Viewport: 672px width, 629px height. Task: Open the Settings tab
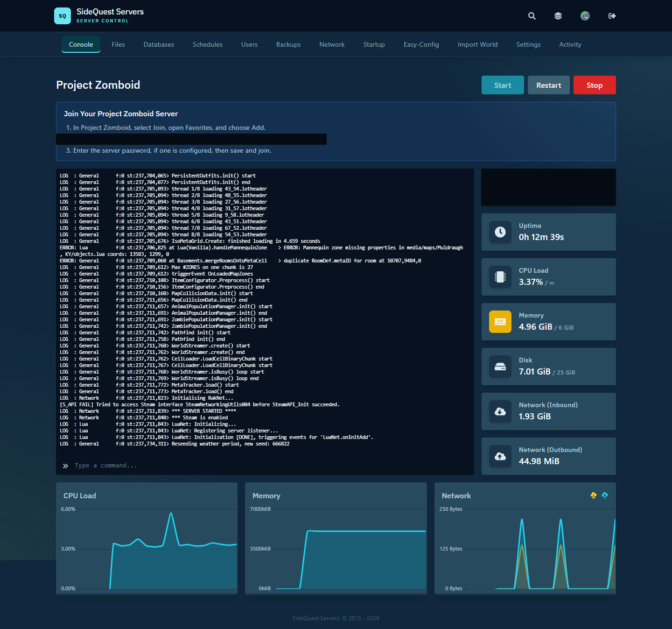point(528,44)
